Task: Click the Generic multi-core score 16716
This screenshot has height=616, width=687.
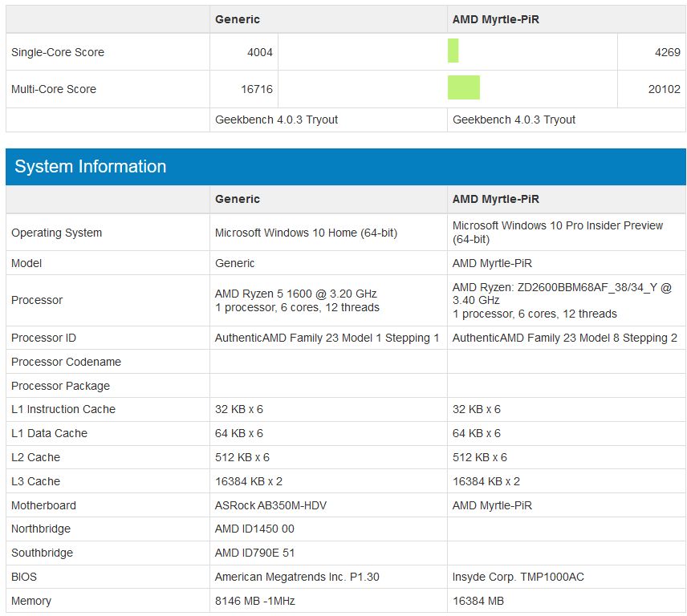Action: [x=257, y=89]
